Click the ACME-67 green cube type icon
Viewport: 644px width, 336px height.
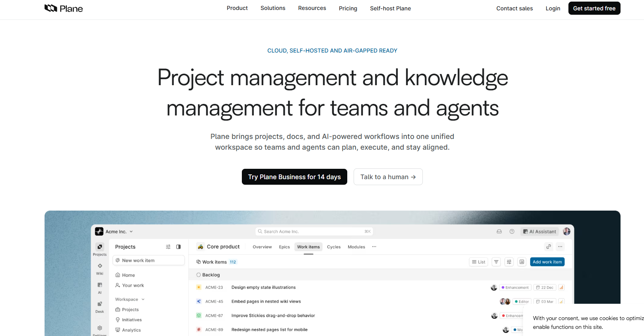click(x=199, y=315)
